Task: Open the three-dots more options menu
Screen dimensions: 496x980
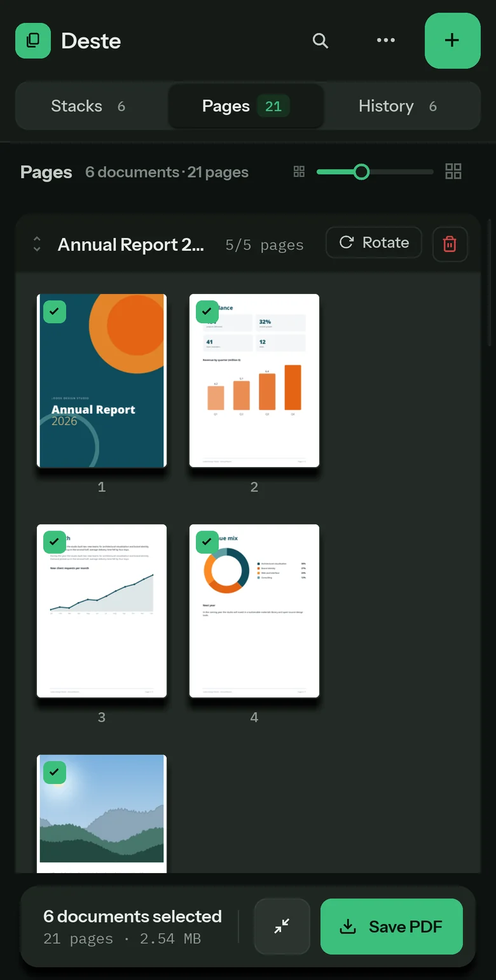Action: click(386, 40)
